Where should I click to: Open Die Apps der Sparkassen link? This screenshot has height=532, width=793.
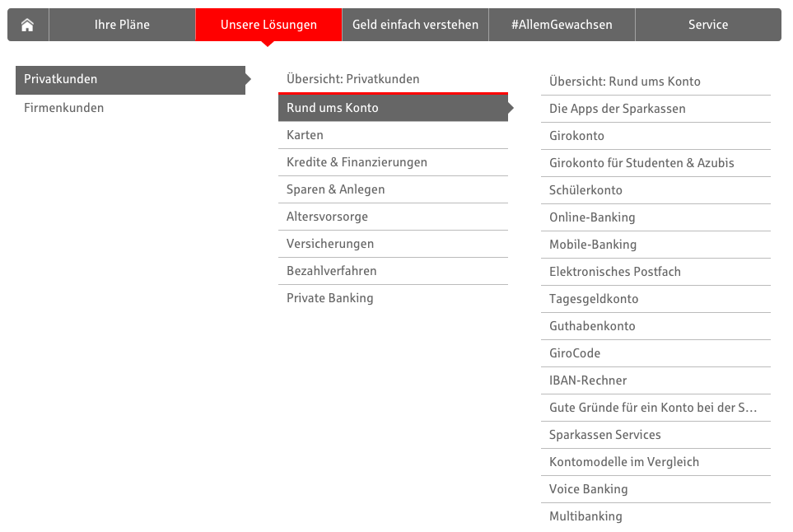656,109
